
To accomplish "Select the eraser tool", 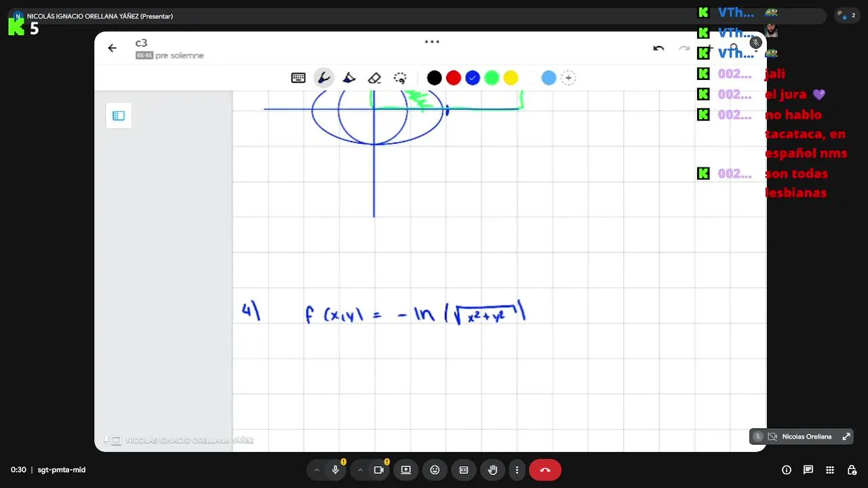I will coord(374,78).
